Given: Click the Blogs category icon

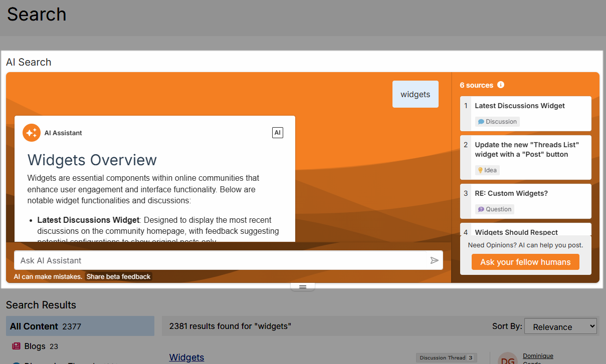Looking at the screenshot, I should point(17,346).
